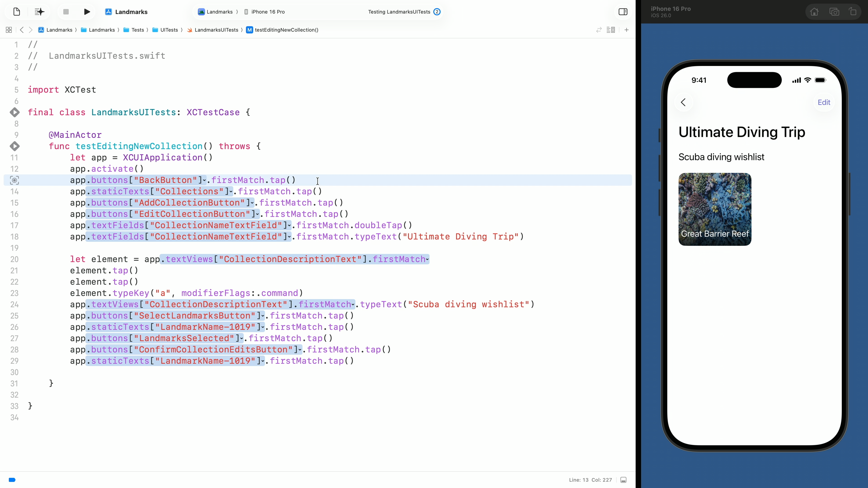Stop the running test
This screenshot has height=488, width=868.
66,12
